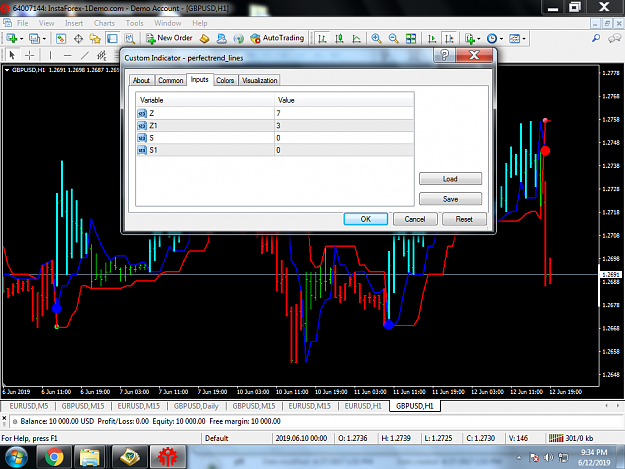Switch chart to Candlesticks icon

(339, 39)
